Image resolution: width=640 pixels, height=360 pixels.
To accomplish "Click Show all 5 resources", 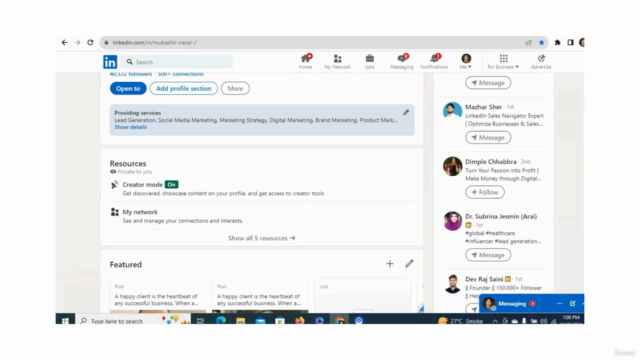I will click(x=262, y=238).
